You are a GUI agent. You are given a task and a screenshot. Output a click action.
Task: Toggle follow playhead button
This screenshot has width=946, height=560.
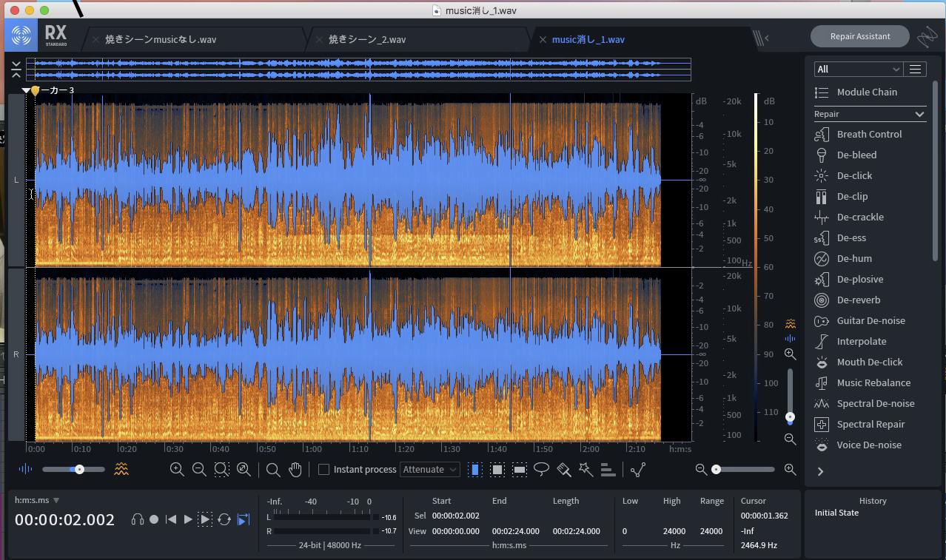click(x=243, y=519)
